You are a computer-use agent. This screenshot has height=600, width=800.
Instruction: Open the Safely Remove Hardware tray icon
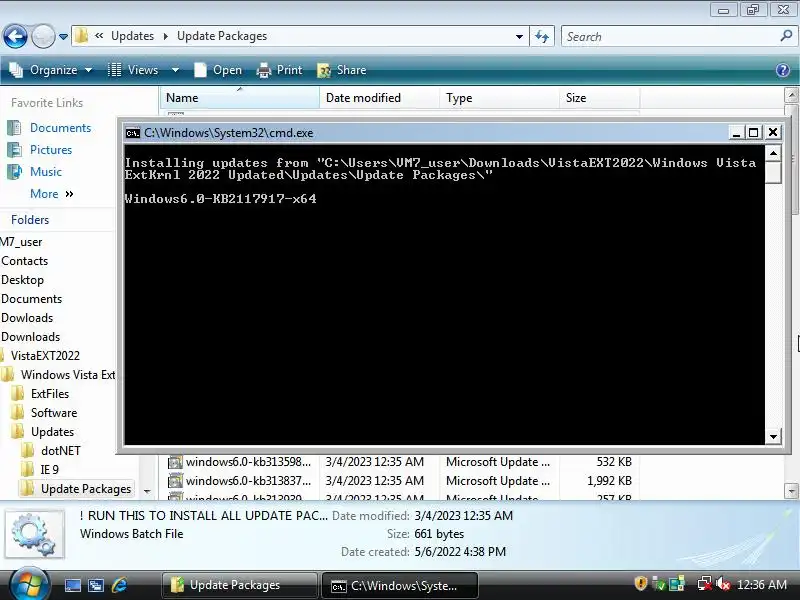[659, 583]
